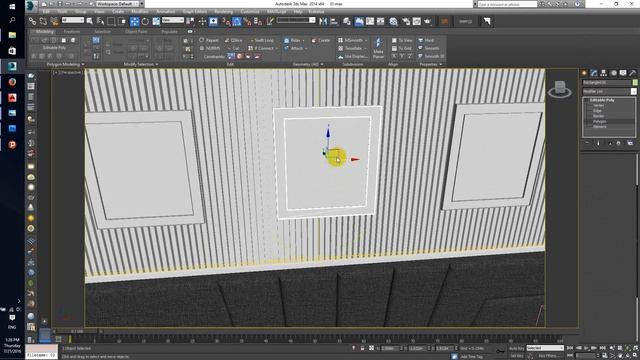
Task: Switch to the Freeform ribbon tab
Action: click(72, 31)
